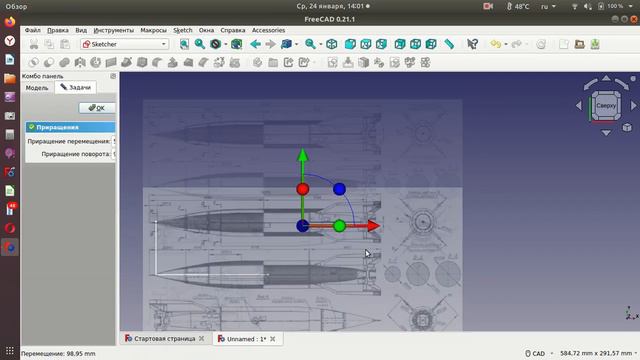Image resolution: width=640 pixels, height=360 pixels.
Task: Open the Accessories menu
Action: pos(268,30)
